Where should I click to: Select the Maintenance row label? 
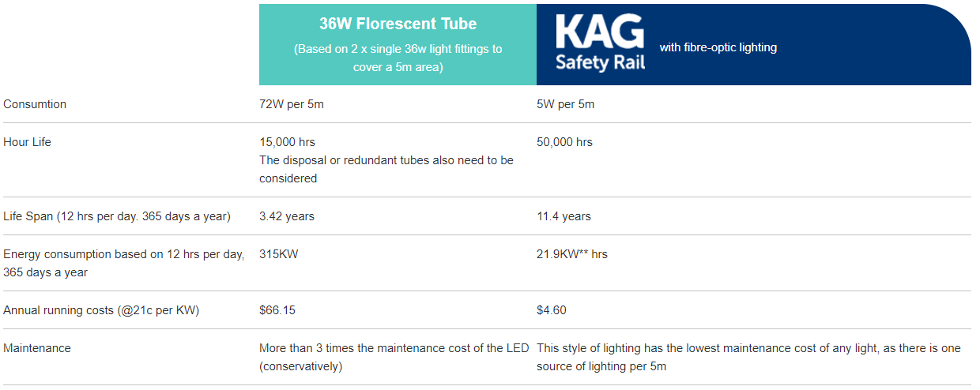[x=37, y=348]
